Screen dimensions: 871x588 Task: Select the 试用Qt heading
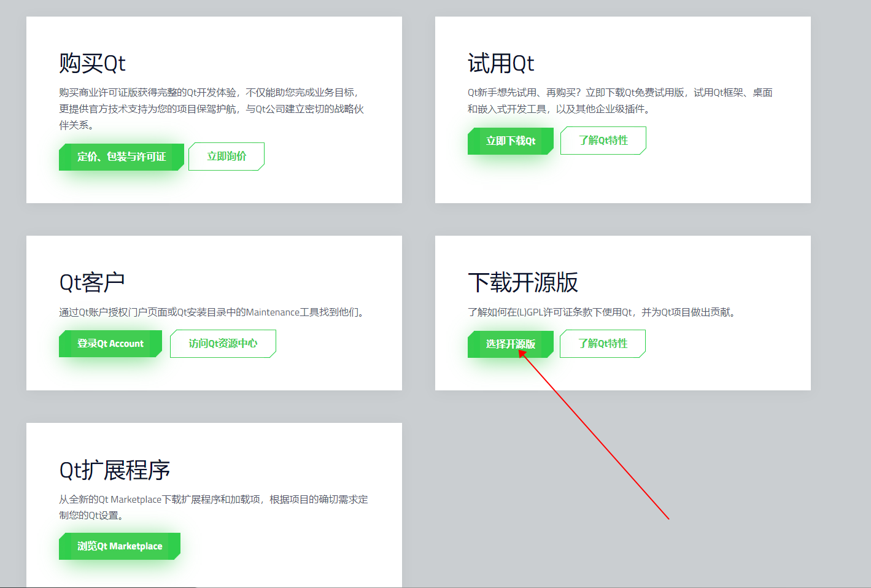tap(501, 63)
